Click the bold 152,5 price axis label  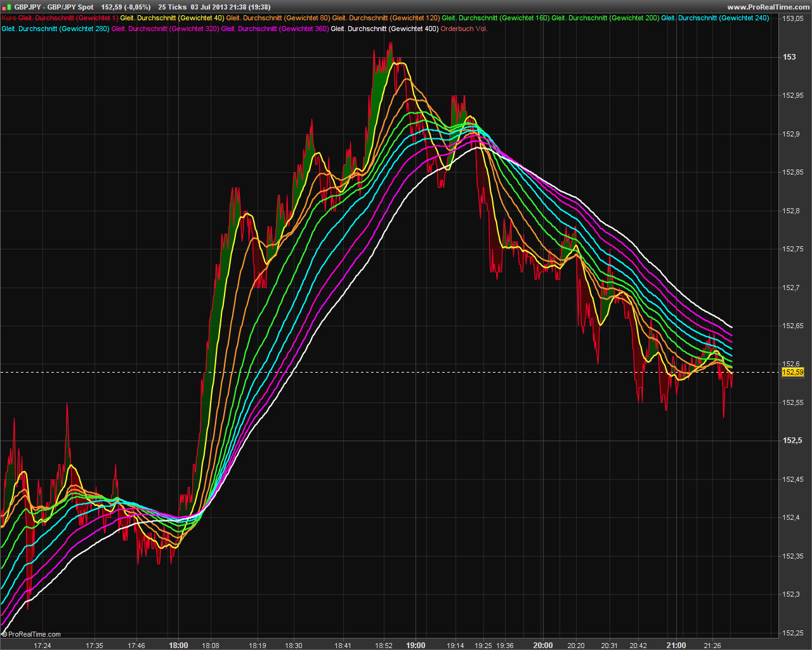click(x=792, y=441)
